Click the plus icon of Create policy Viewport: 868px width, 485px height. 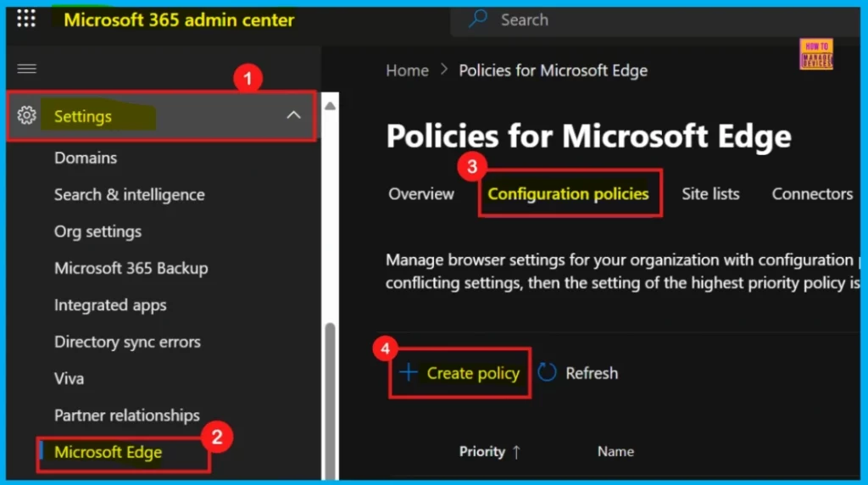click(x=408, y=372)
